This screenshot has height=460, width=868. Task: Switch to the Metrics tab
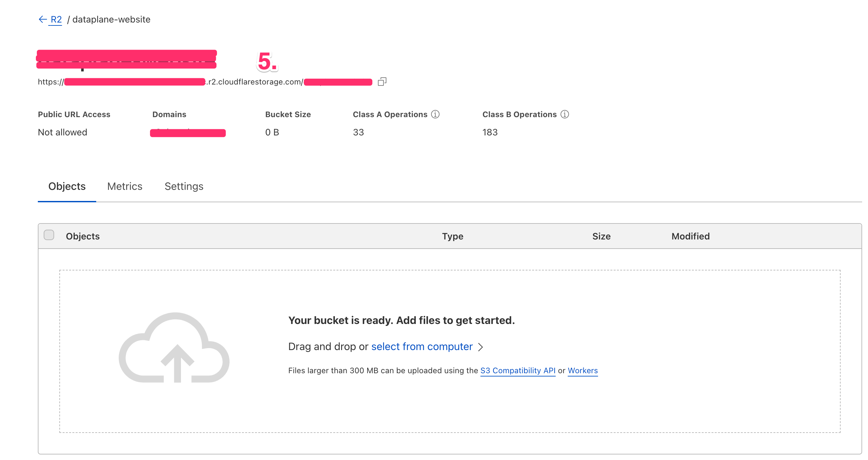(125, 186)
